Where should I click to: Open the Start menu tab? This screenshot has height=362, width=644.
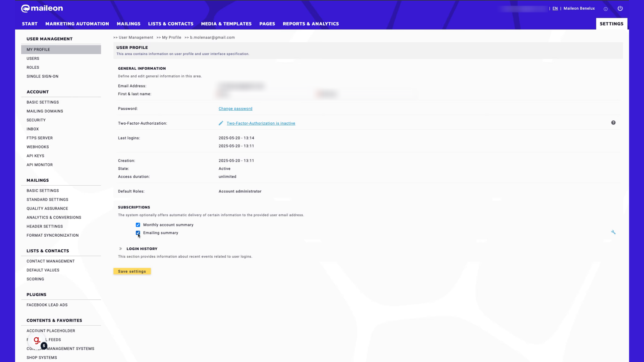(30, 24)
